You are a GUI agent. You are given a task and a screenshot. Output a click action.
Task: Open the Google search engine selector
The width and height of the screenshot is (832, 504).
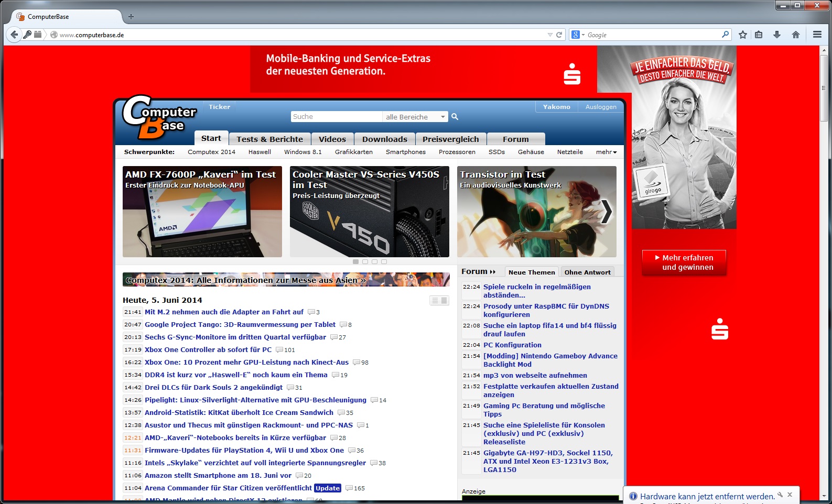[x=578, y=35]
